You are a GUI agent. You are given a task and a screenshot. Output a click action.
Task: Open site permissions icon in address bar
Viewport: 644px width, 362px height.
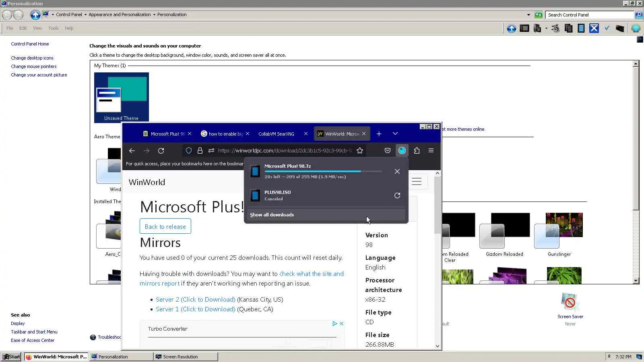tap(211, 150)
